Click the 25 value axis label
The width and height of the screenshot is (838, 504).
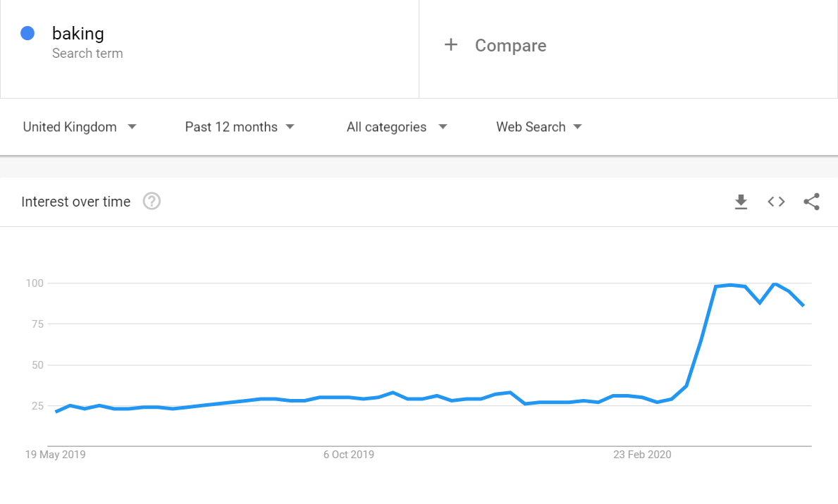[x=37, y=406]
